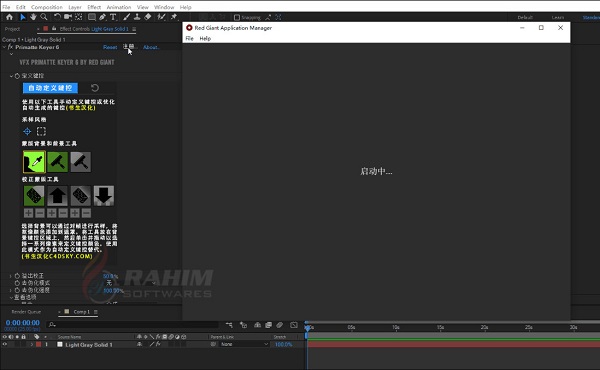Select the Hand tool
The width and height of the screenshot is (600, 370).
click(x=33, y=17)
